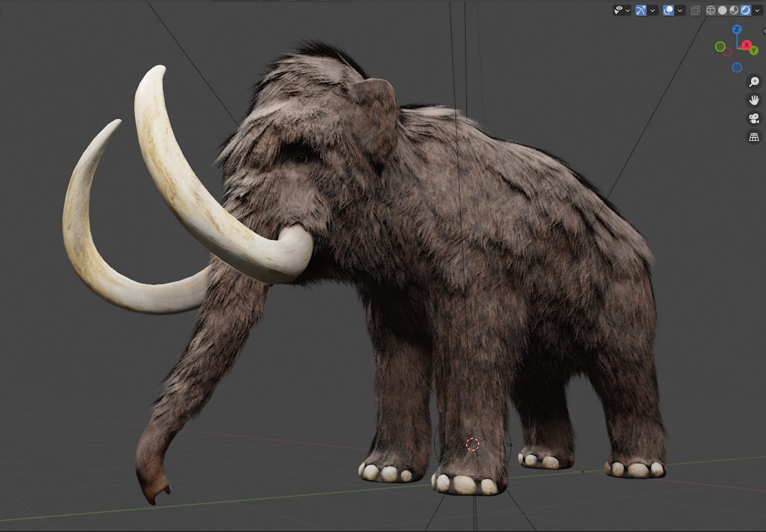Open the viewport shading options dropdown
The image size is (766, 532).
click(757, 10)
